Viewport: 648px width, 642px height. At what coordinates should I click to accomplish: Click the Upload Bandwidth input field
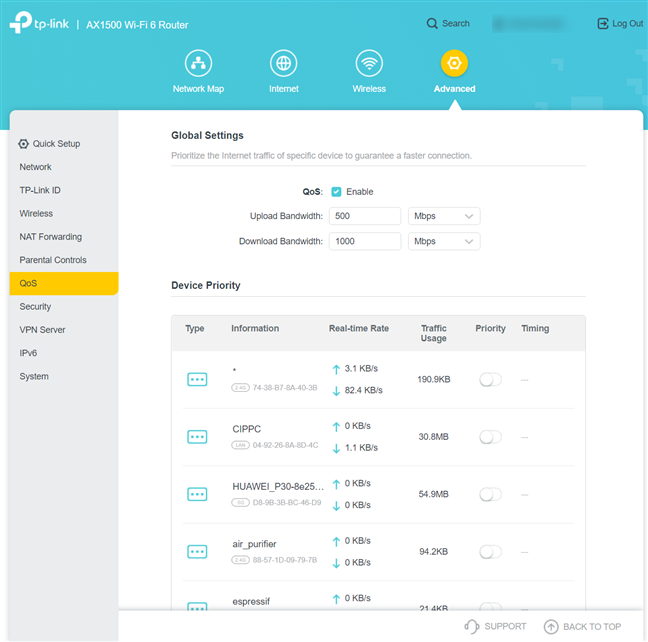pyautogui.click(x=365, y=216)
